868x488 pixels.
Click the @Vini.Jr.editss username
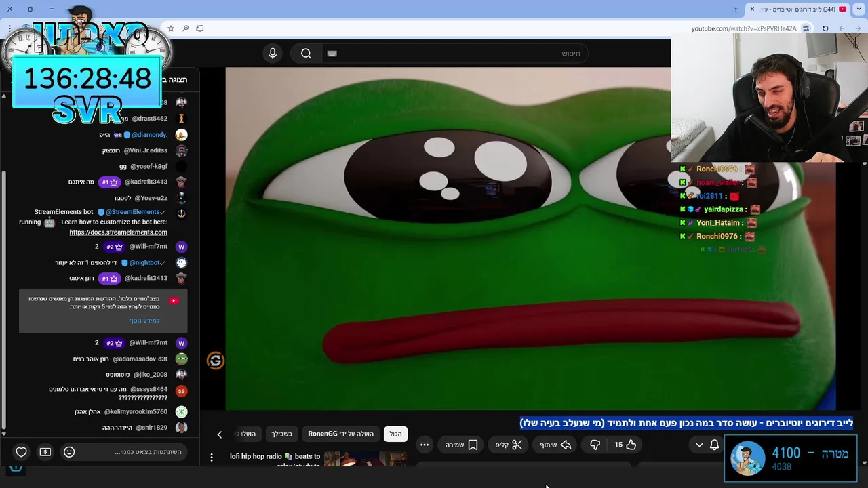click(x=145, y=151)
